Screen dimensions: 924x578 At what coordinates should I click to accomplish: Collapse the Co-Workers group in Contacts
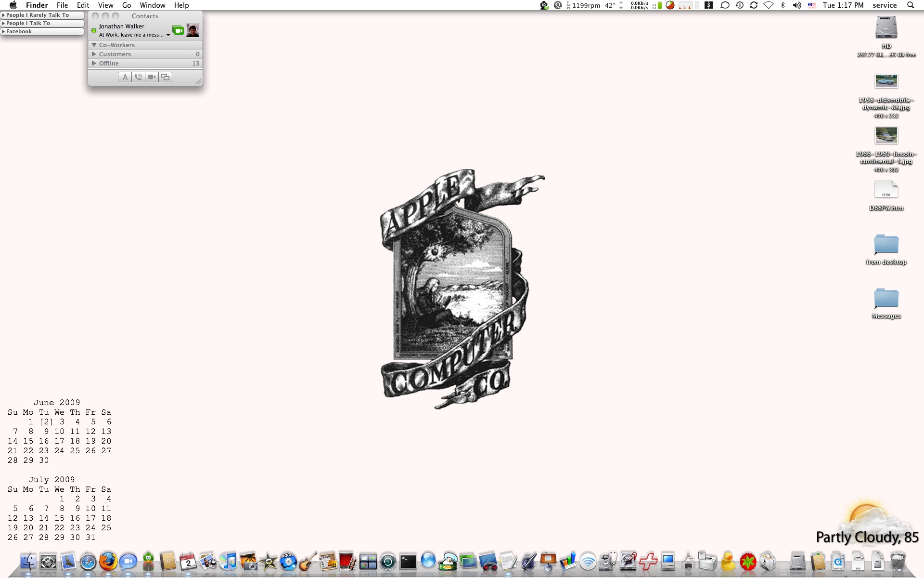coord(94,45)
